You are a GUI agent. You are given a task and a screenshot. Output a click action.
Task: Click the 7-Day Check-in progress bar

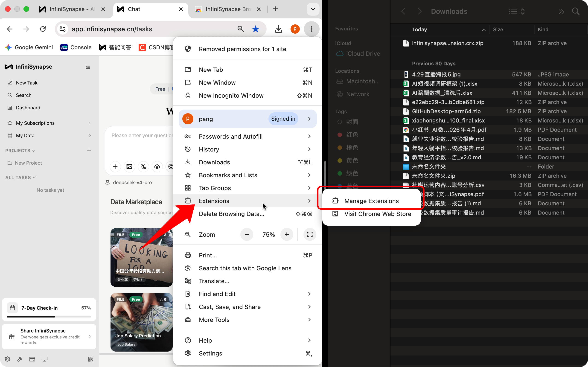coord(49,317)
